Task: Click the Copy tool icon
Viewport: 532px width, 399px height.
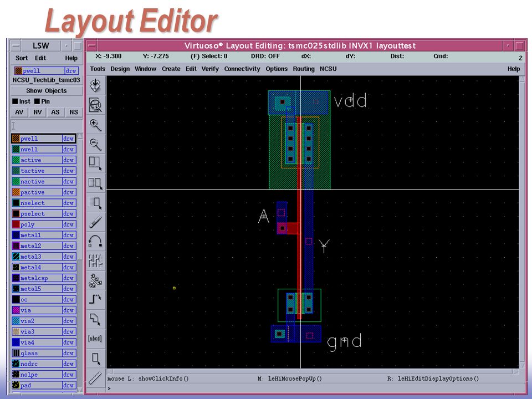Action: pyautogui.click(x=96, y=183)
